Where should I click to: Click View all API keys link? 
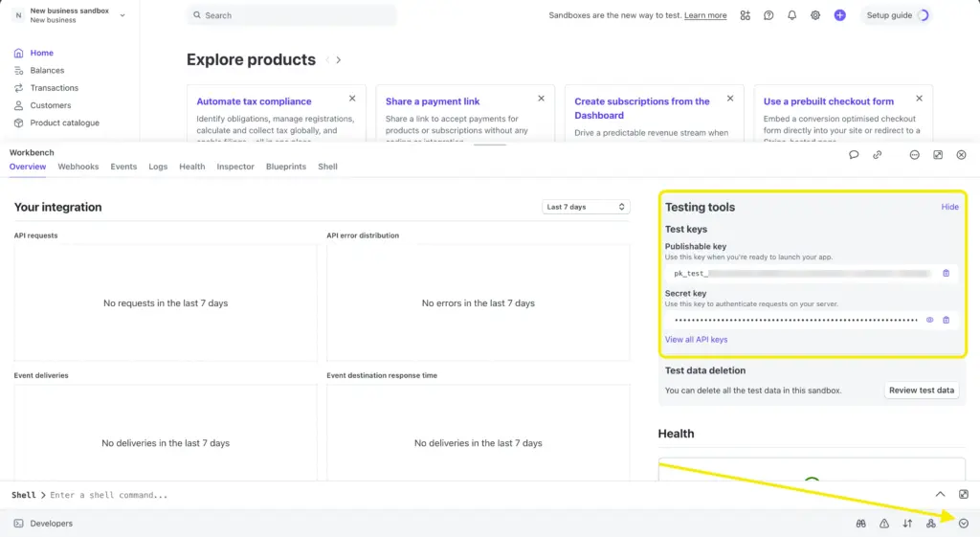[697, 340]
